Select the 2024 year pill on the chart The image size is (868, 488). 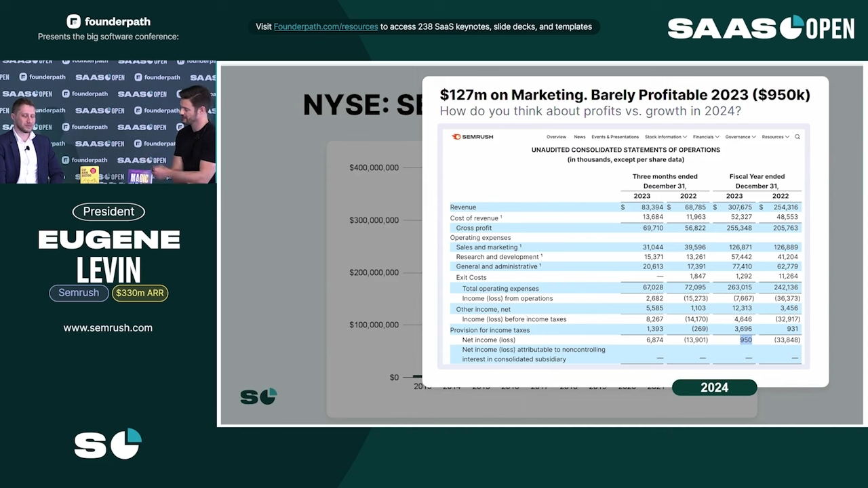tap(714, 388)
